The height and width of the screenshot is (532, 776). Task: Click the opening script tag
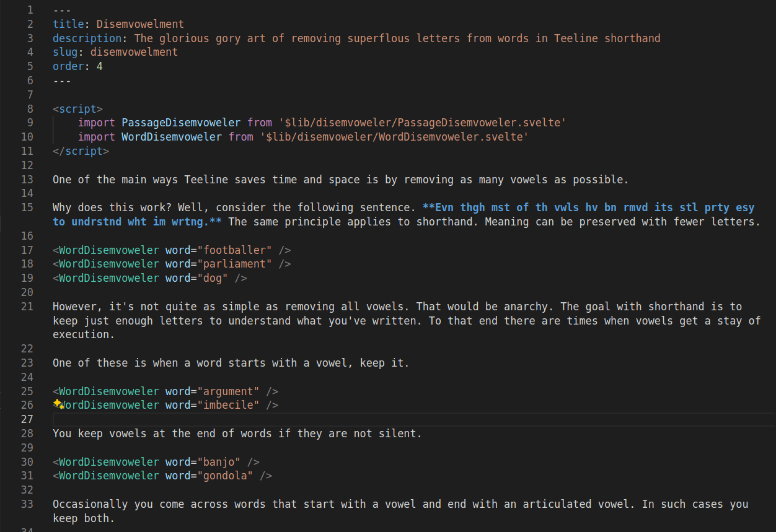[x=77, y=108]
